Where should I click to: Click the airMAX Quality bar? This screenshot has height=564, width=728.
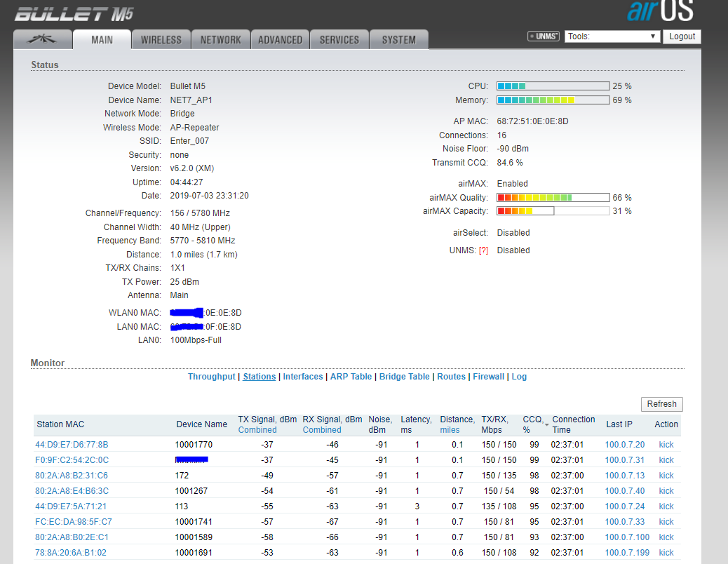[x=553, y=198]
